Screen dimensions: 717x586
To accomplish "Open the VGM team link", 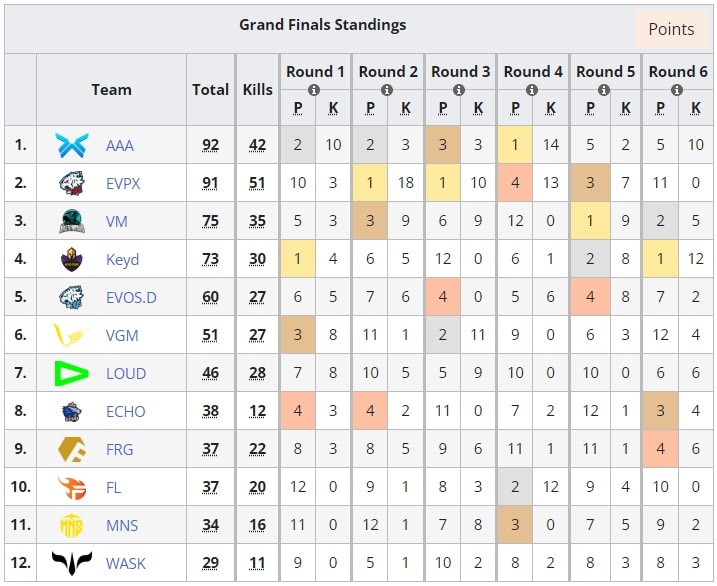I will click(x=122, y=336).
